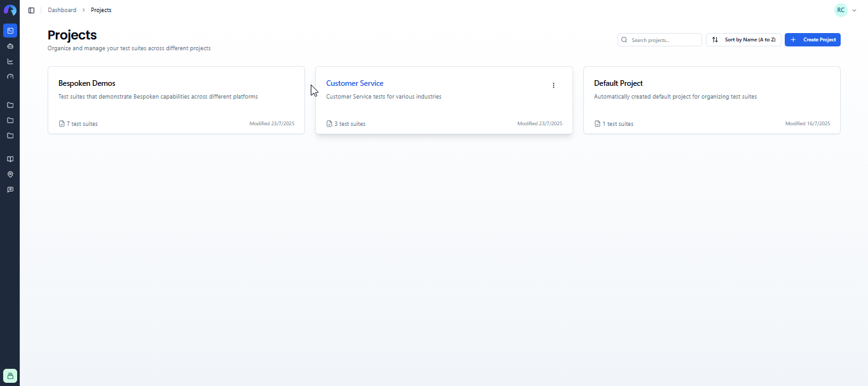
Task: Click the Default Project description text
Action: (675, 97)
